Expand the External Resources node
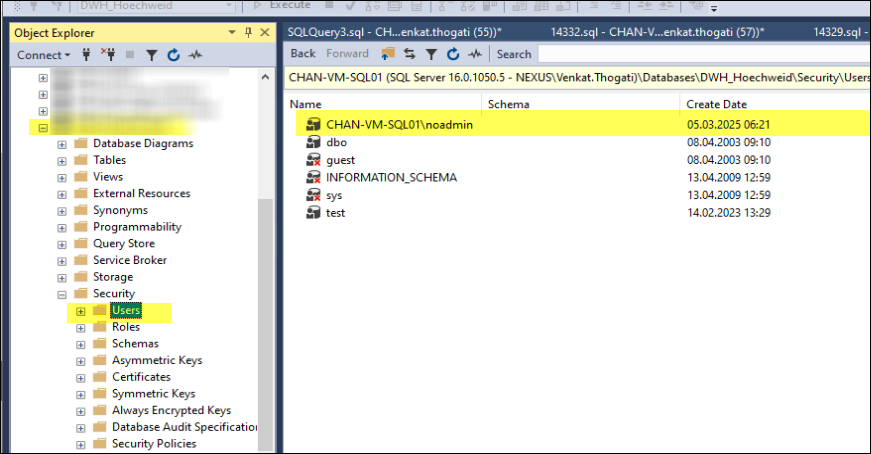 (x=62, y=194)
